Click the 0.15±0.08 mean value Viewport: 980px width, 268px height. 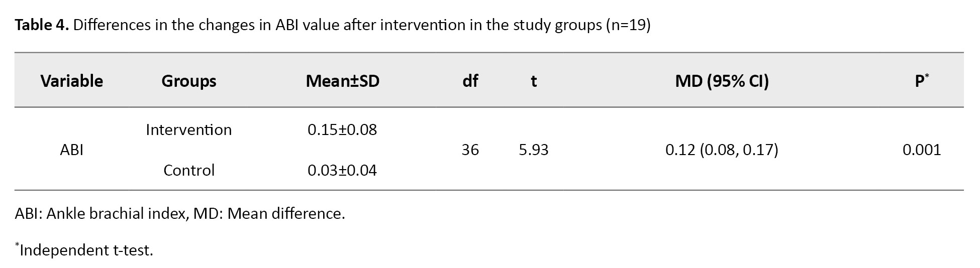(x=342, y=129)
